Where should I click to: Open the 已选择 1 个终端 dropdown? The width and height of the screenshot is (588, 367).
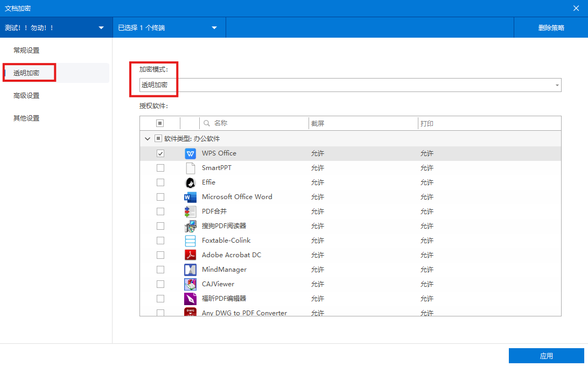(x=168, y=28)
